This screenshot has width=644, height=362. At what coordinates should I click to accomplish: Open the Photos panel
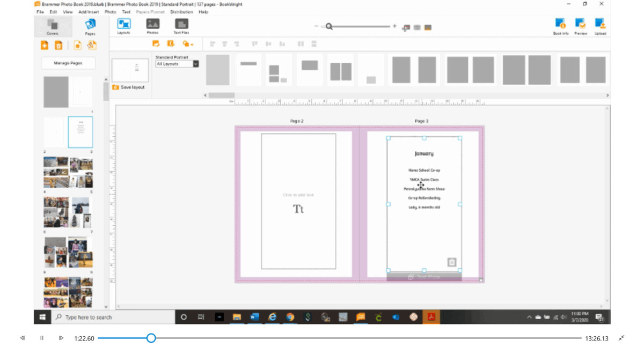[x=152, y=25]
